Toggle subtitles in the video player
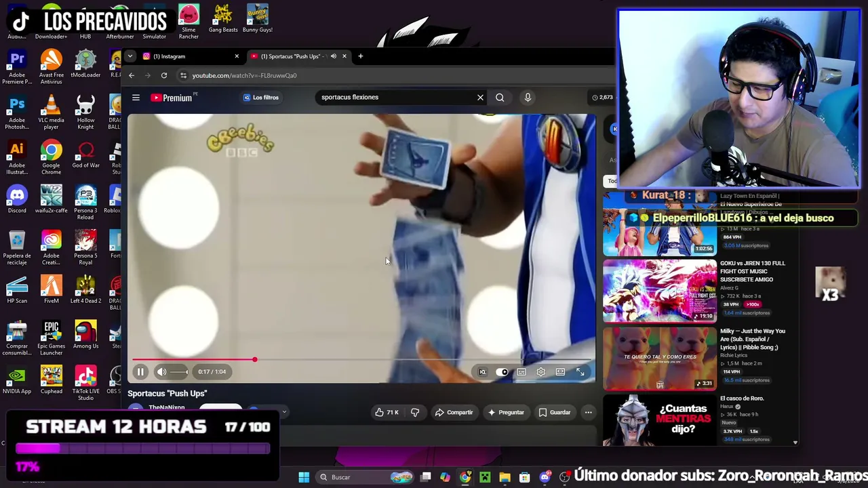868x488 pixels. [521, 371]
